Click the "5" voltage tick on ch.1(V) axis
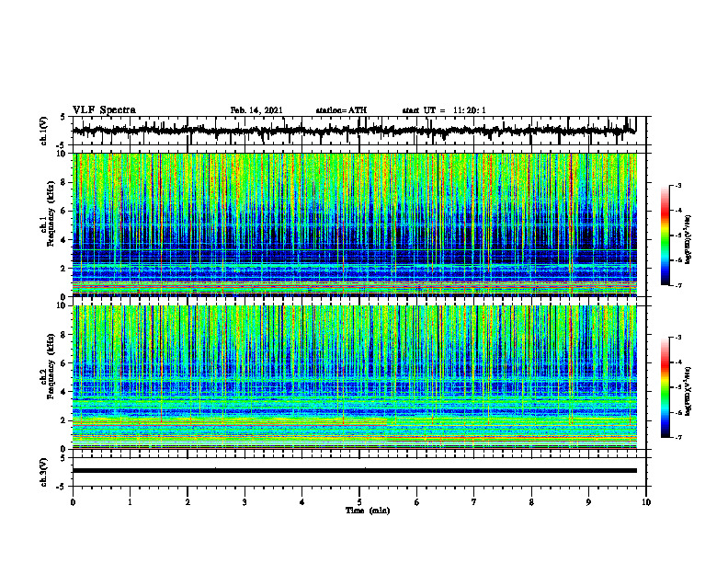The image size is (728, 563). point(62,118)
